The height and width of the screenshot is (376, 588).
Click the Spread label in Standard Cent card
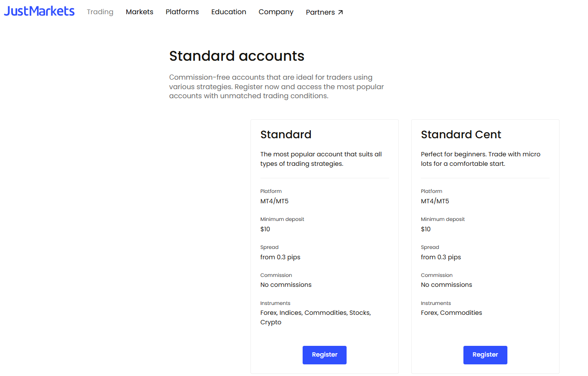pos(430,247)
